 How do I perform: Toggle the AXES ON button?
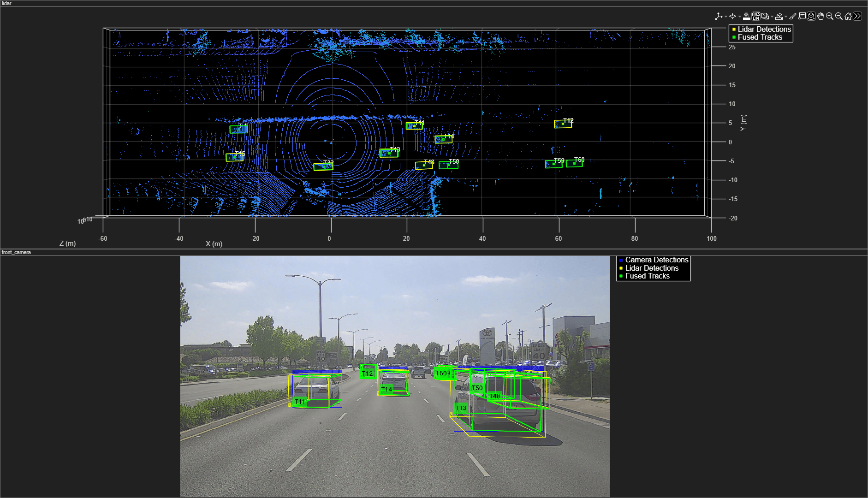[756, 16]
